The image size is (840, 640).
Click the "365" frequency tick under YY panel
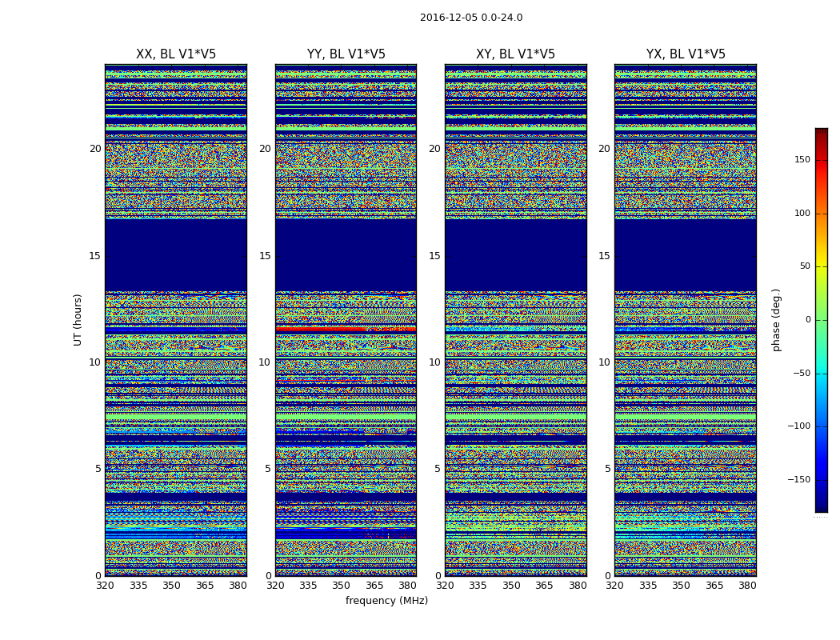374,586
